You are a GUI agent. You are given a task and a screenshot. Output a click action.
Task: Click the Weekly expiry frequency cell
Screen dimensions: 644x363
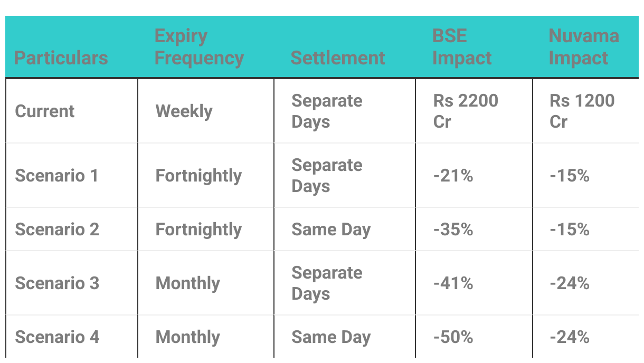tap(184, 111)
